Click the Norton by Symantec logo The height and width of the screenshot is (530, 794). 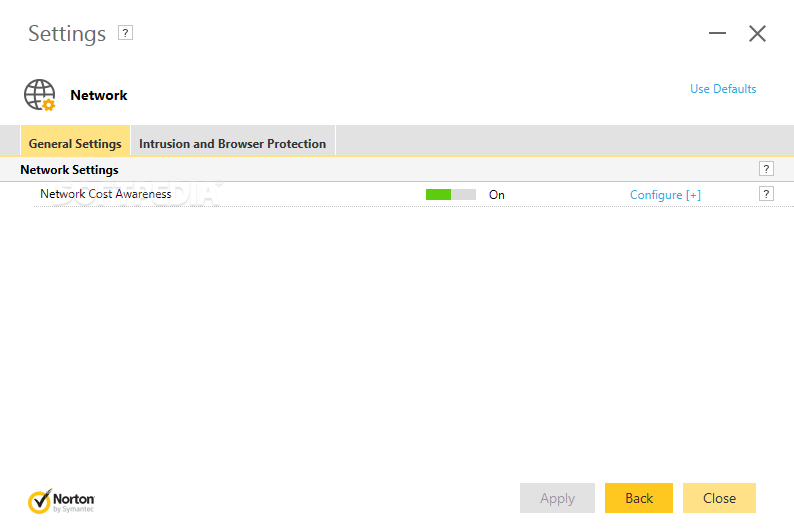61,498
